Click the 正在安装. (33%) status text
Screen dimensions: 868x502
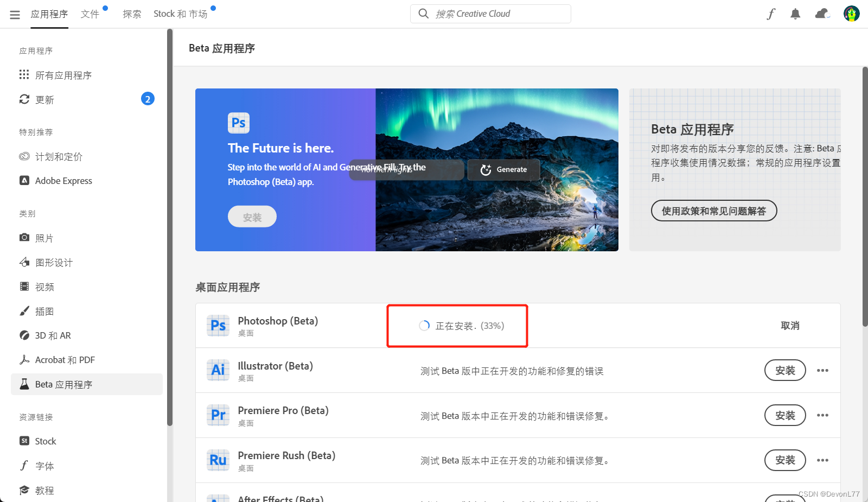[x=470, y=326]
